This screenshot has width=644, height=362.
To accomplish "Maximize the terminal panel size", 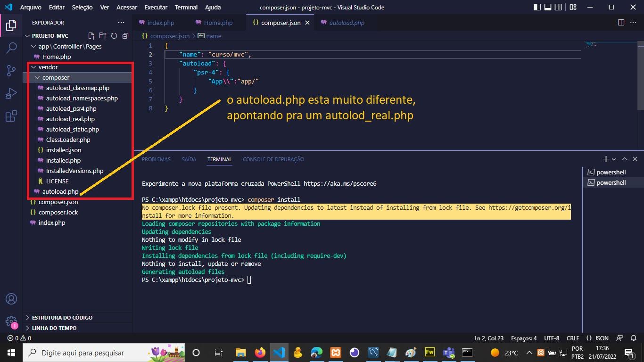I will click(625, 159).
